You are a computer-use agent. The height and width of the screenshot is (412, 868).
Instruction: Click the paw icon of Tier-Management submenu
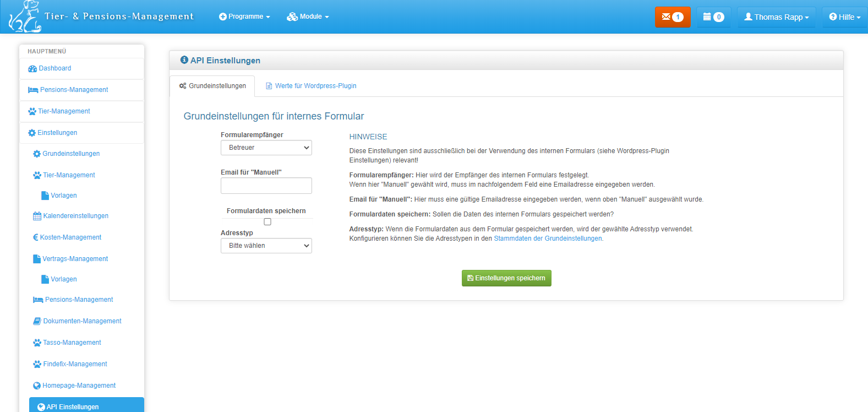point(37,175)
